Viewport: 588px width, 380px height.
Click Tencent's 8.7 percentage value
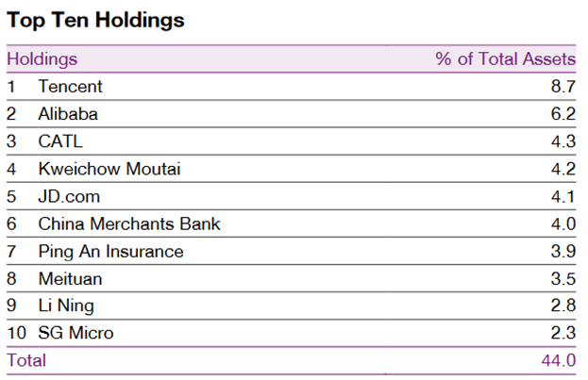coord(563,87)
